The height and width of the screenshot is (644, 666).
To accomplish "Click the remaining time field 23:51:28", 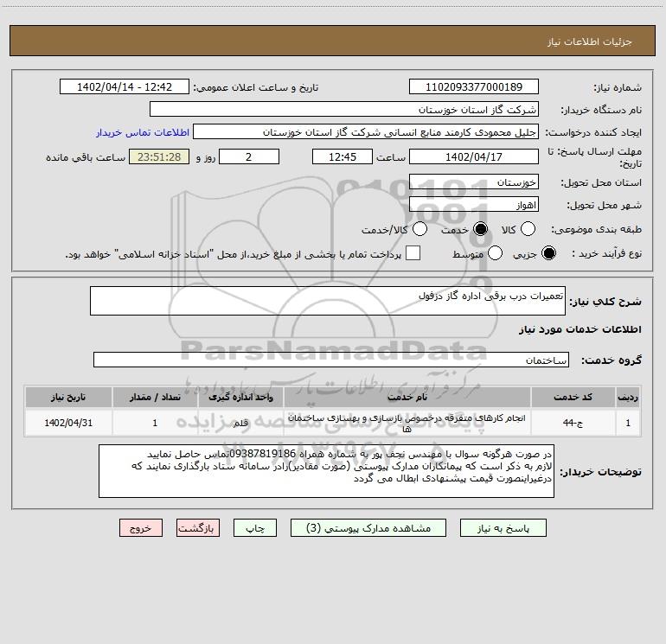I will click(x=159, y=156).
